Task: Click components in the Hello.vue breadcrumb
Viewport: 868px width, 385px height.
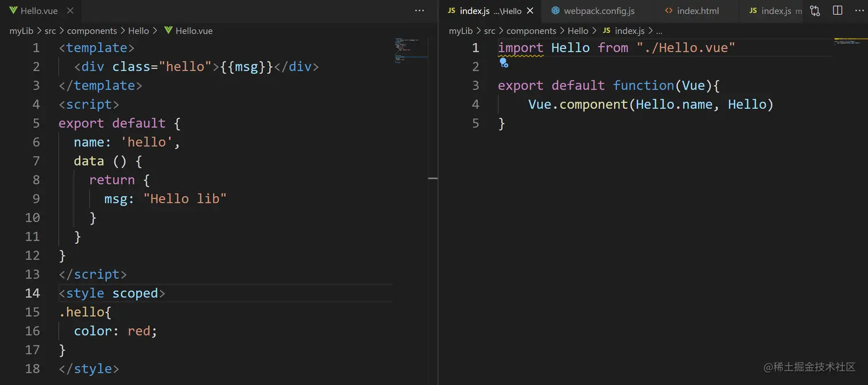Action: (x=92, y=31)
